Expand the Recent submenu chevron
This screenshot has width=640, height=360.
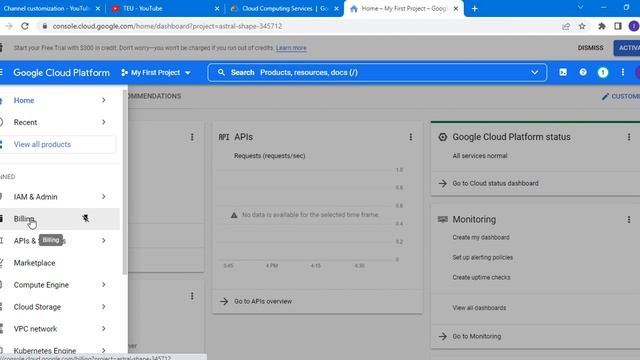[104, 122]
